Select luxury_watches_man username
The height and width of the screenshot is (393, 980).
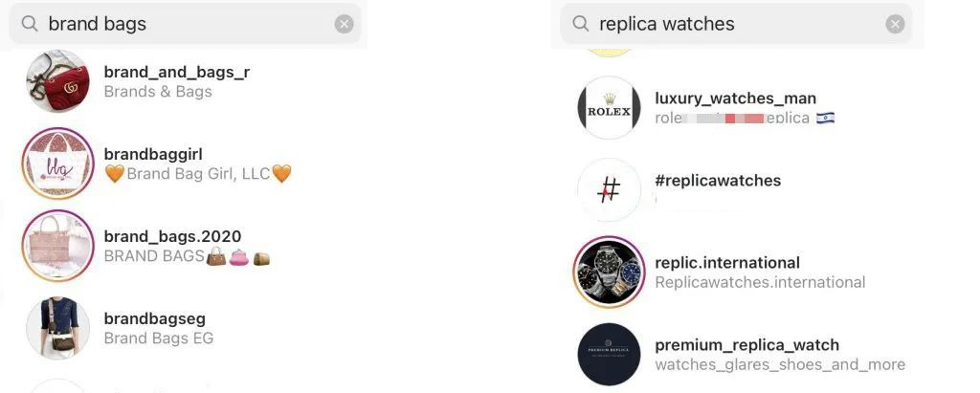(x=736, y=98)
